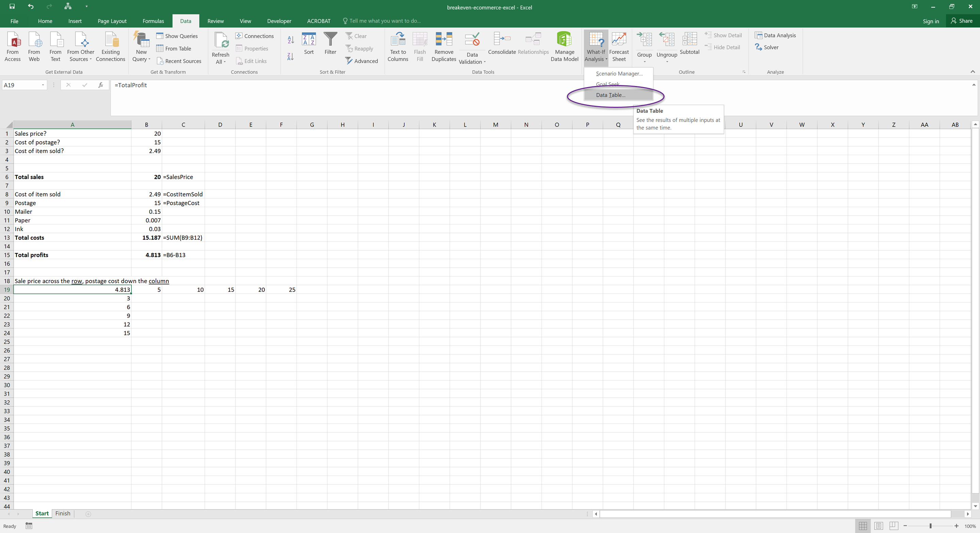Switch to the Formulas ribbon tab
980x533 pixels.
click(x=153, y=21)
